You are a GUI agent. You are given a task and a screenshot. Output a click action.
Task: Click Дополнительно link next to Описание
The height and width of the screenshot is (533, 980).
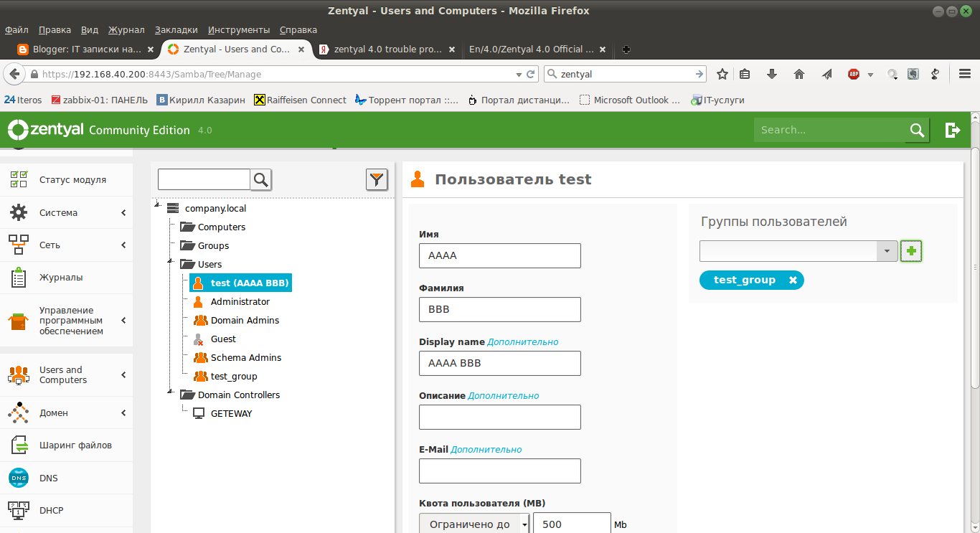pos(504,396)
